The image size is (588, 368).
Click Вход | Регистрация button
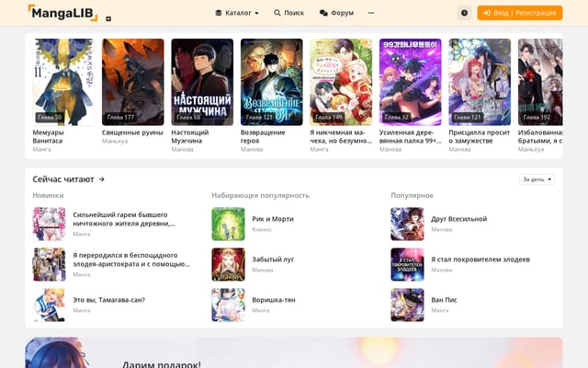tap(520, 13)
